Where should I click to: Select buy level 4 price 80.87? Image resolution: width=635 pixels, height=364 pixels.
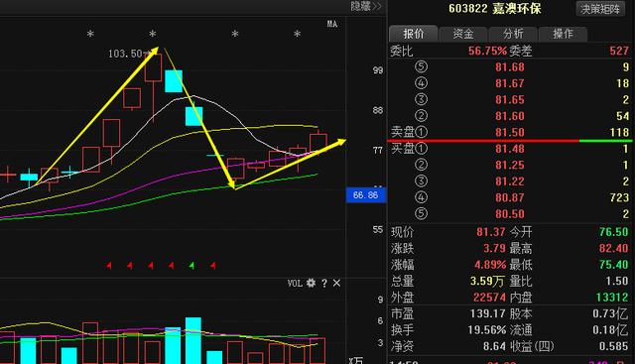tap(509, 197)
